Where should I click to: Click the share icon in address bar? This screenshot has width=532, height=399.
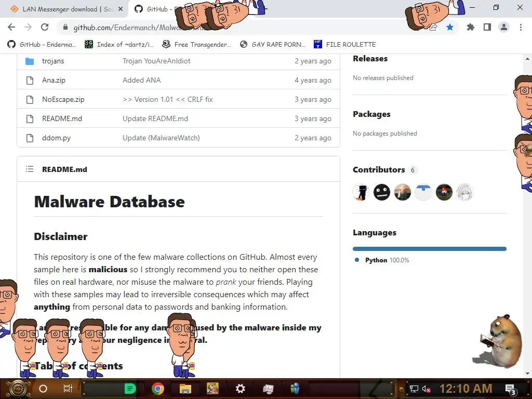pyautogui.click(x=433, y=28)
